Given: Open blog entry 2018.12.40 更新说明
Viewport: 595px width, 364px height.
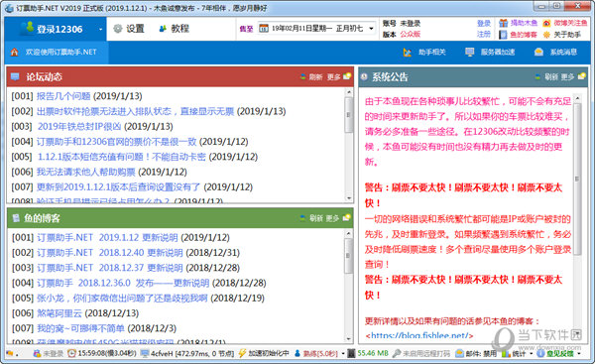Looking at the screenshot, I should click(x=110, y=253).
